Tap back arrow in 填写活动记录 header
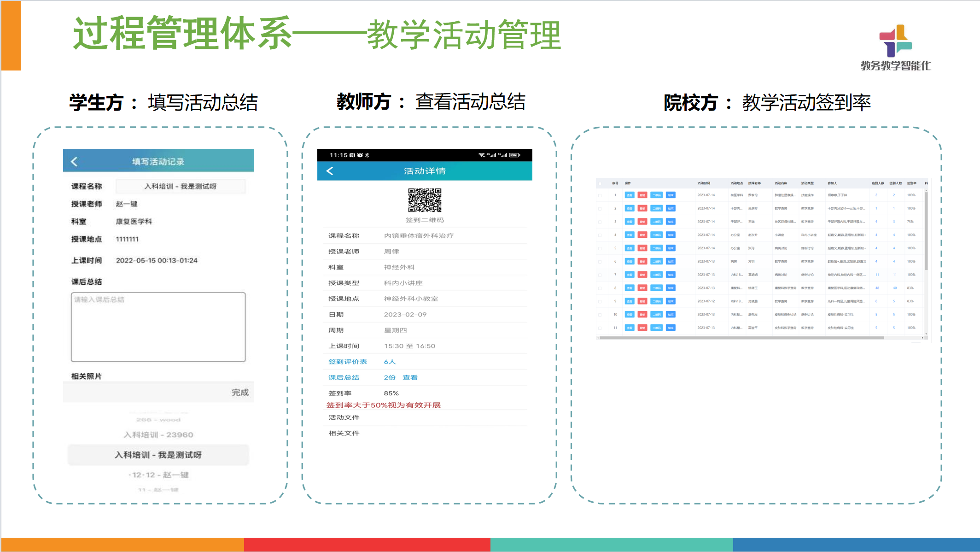This screenshot has width=980, height=552. pos(74,162)
